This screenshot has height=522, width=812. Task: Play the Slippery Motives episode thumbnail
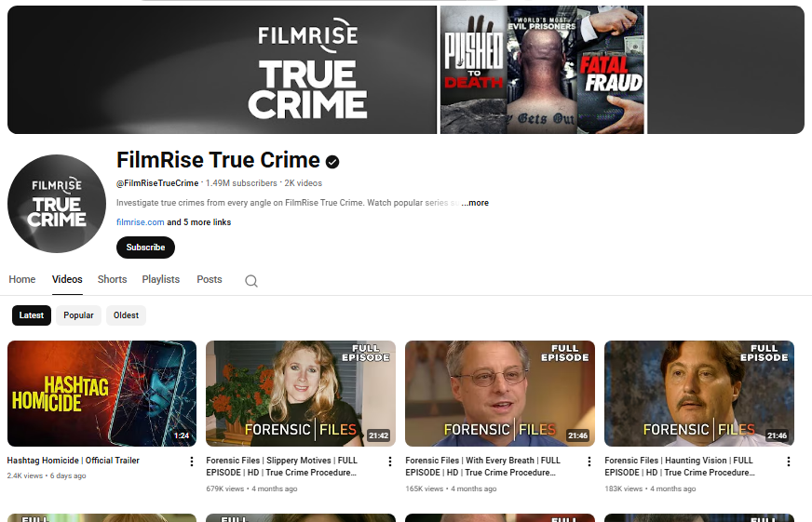(301, 394)
